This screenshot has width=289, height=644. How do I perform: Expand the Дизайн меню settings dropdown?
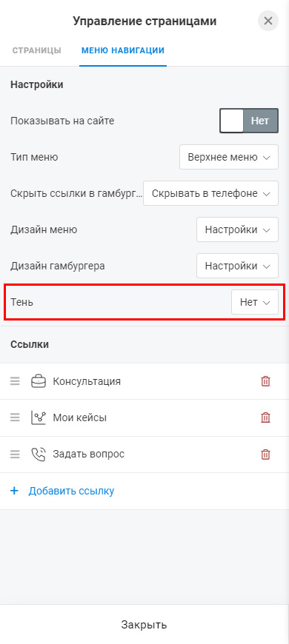pyautogui.click(x=238, y=229)
